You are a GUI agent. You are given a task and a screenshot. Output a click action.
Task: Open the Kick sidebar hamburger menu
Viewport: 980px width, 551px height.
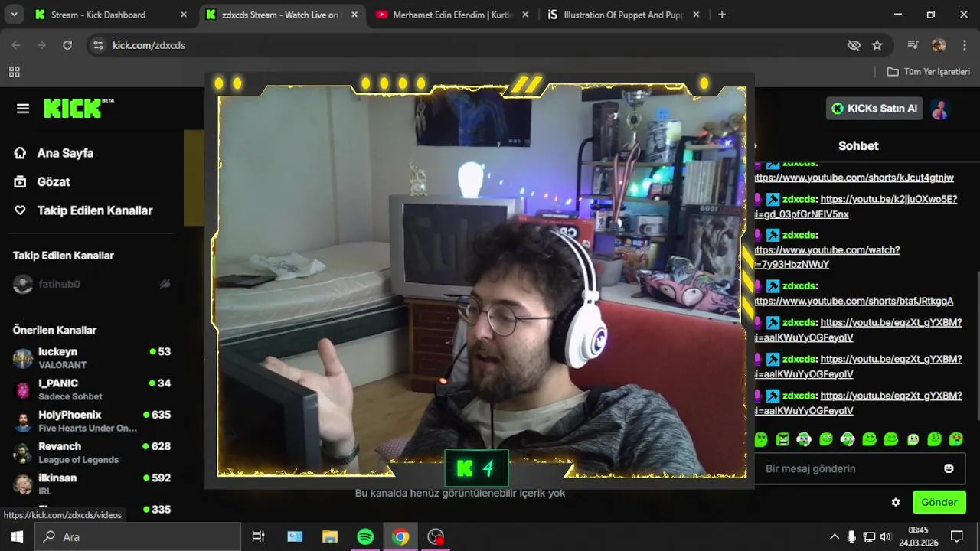[23, 109]
